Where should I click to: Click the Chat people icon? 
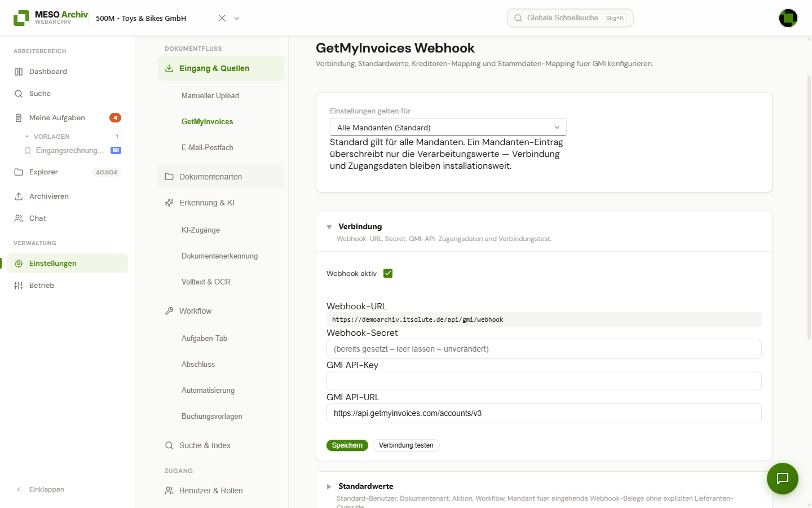(19, 218)
